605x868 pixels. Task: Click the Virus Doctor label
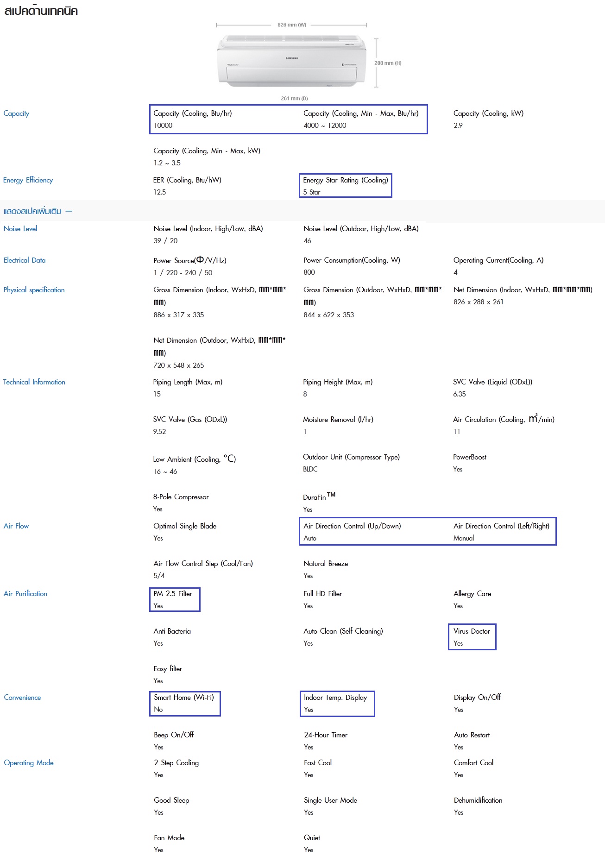[472, 631]
